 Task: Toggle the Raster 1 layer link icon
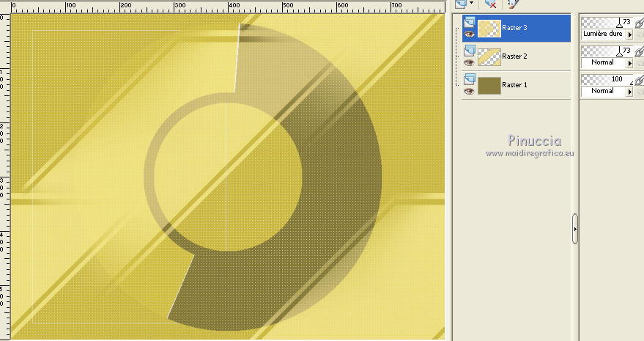639,79
